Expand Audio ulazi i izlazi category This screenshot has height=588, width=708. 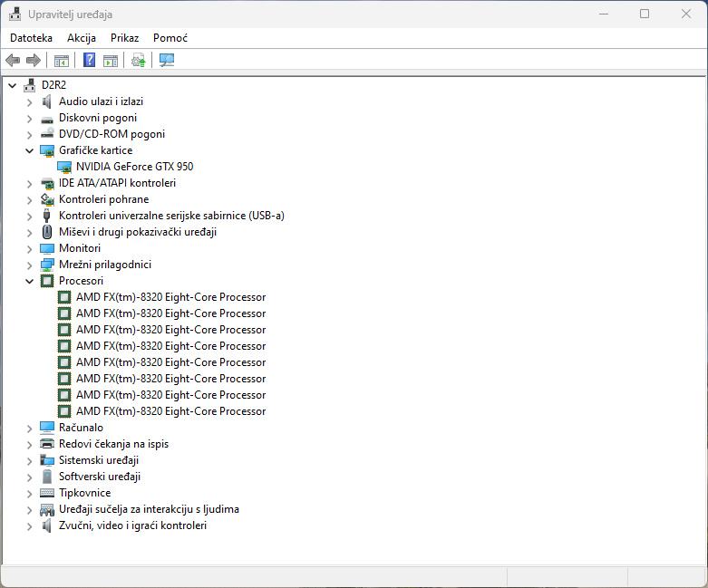coord(29,102)
